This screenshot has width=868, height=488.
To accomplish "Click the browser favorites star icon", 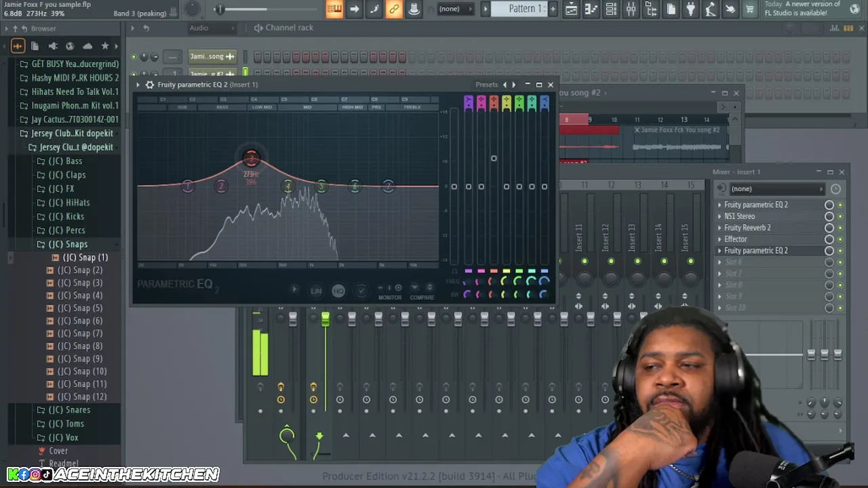I will pos(105,46).
